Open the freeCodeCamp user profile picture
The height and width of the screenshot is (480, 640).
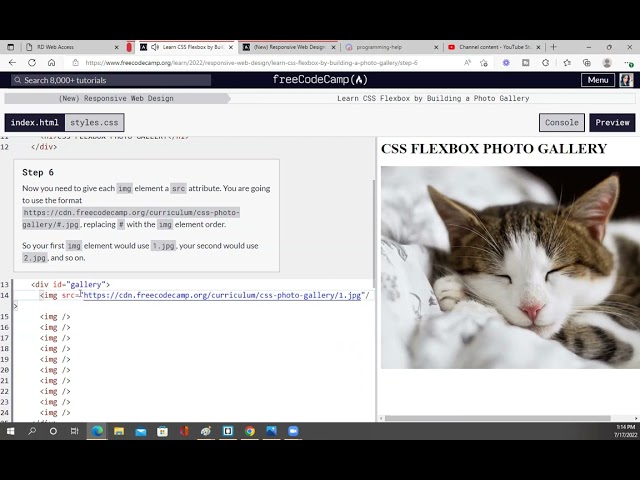pyautogui.click(x=626, y=80)
